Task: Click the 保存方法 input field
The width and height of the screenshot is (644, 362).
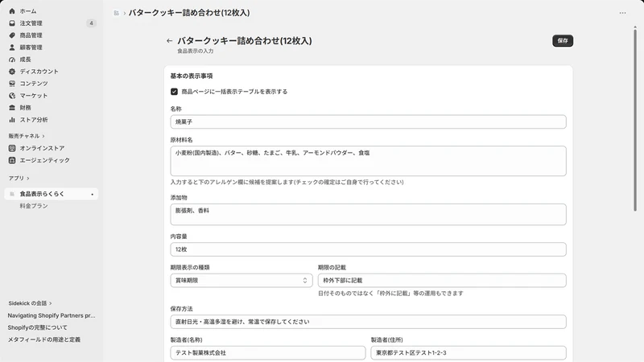Action: pyautogui.click(x=368, y=322)
